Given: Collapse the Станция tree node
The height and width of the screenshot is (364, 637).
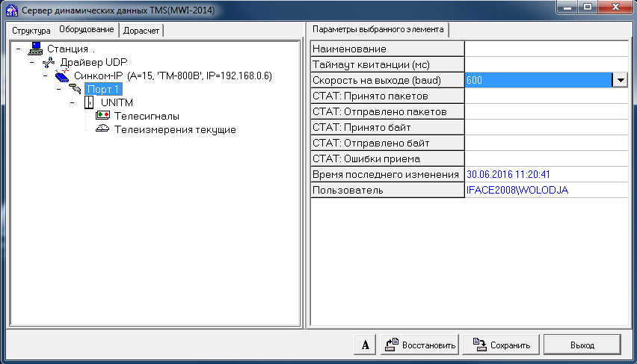Looking at the screenshot, I should (x=18, y=49).
